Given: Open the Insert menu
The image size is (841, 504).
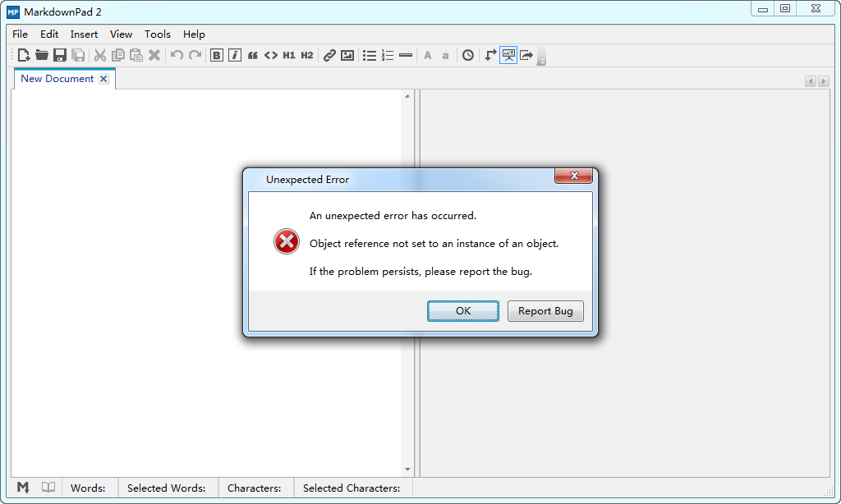Looking at the screenshot, I should click(x=84, y=34).
